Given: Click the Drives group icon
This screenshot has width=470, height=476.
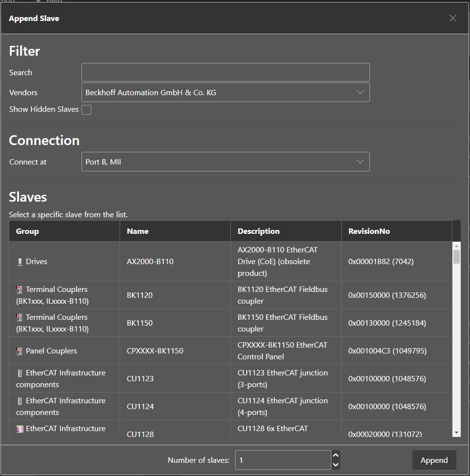Looking at the screenshot, I should coord(20,262).
